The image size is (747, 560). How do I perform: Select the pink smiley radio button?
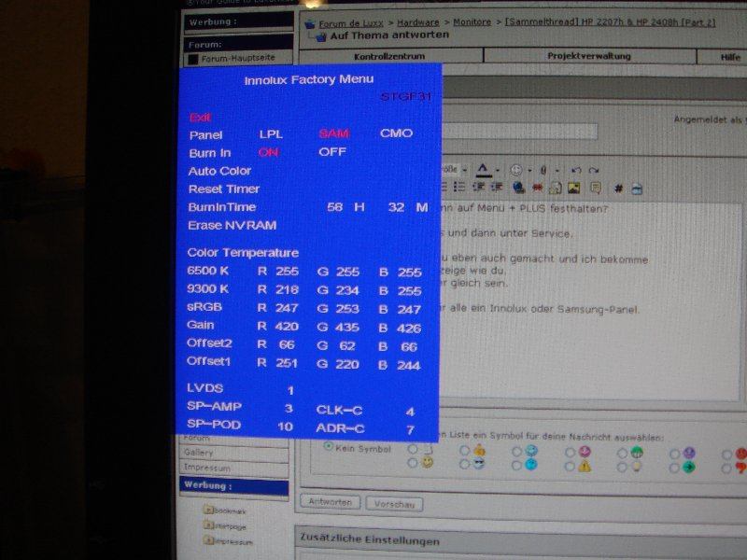[x=570, y=452]
